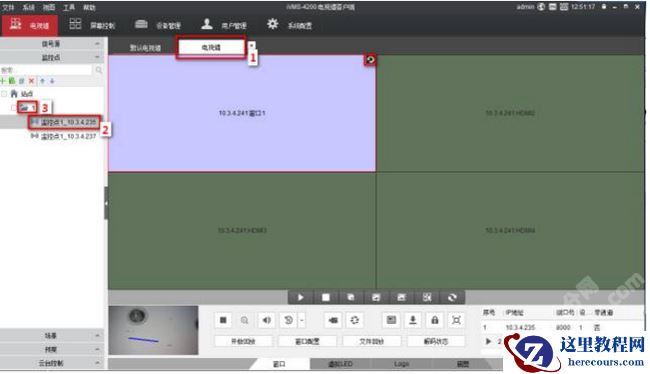Select the bottom-right 10.3.4.241 HDMI4 screen
This screenshot has width=650, height=374.
[x=510, y=230]
